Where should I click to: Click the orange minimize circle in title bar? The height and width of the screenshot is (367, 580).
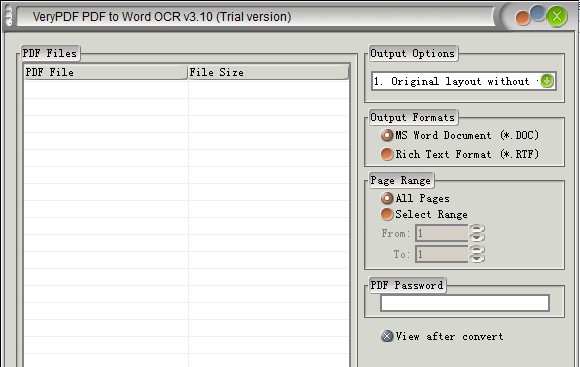523,18
